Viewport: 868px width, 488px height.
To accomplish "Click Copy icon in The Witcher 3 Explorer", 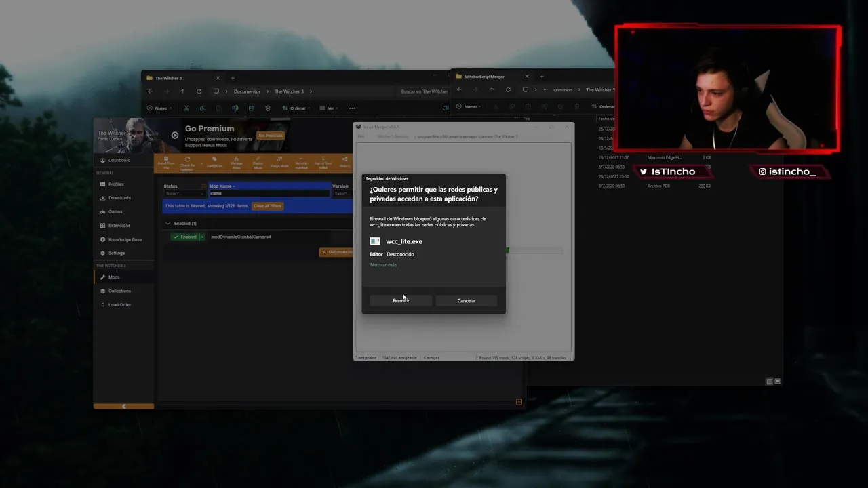I will pyautogui.click(x=203, y=108).
